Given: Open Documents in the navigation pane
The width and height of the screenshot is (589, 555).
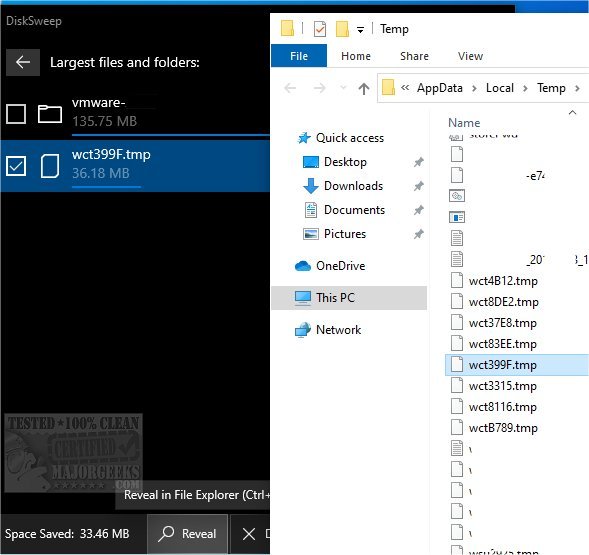Looking at the screenshot, I should point(354,210).
